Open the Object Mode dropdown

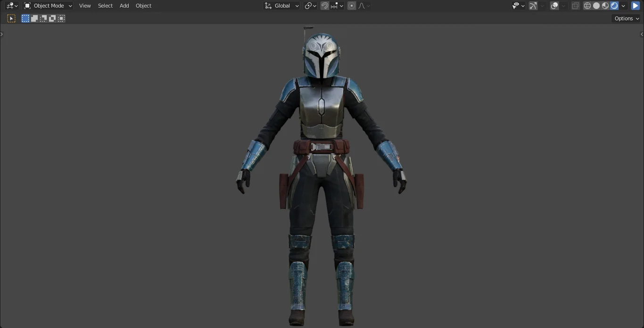coord(47,5)
